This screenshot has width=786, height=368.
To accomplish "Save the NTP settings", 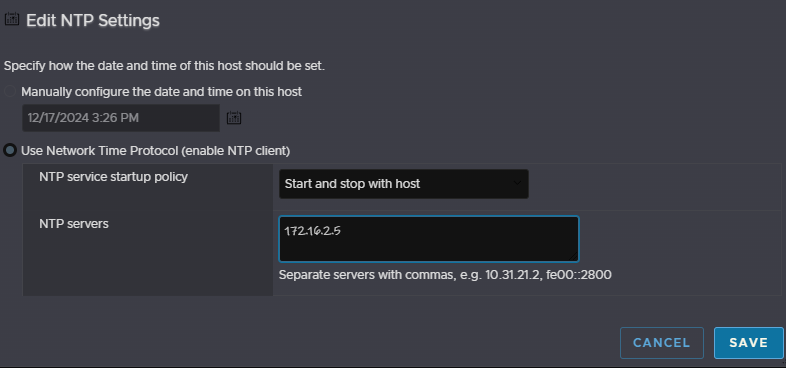I will point(748,343).
